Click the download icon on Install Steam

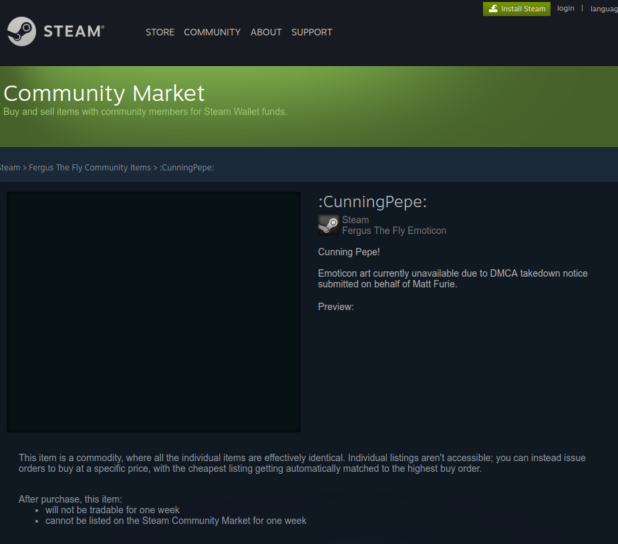[x=493, y=9]
